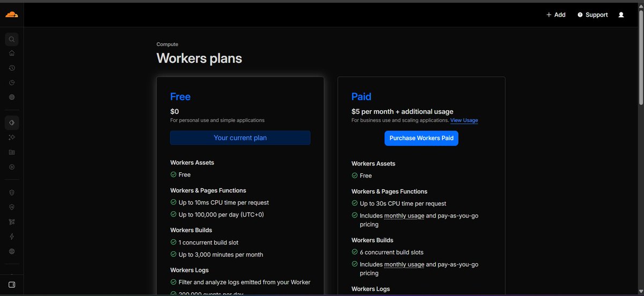The image size is (644, 296).
Task: Click the play circle icon in sidebar
Action: click(x=12, y=167)
